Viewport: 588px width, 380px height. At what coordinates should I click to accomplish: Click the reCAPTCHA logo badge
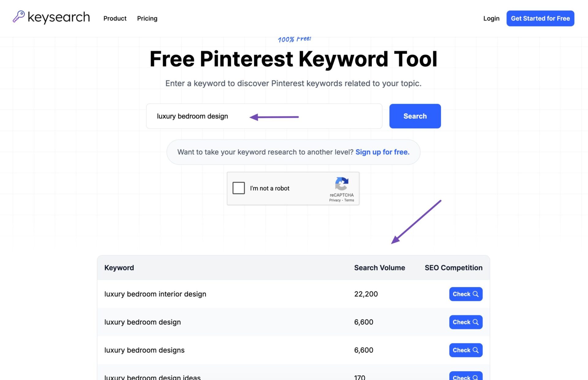(342, 184)
